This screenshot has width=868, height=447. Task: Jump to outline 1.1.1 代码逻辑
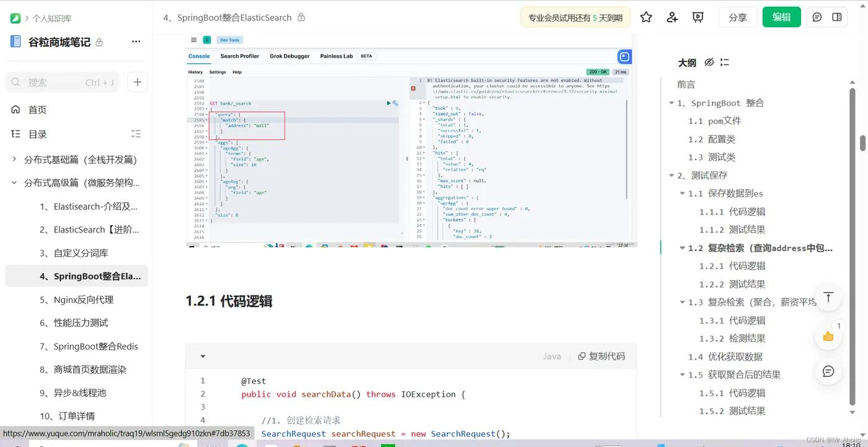[732, 211]
